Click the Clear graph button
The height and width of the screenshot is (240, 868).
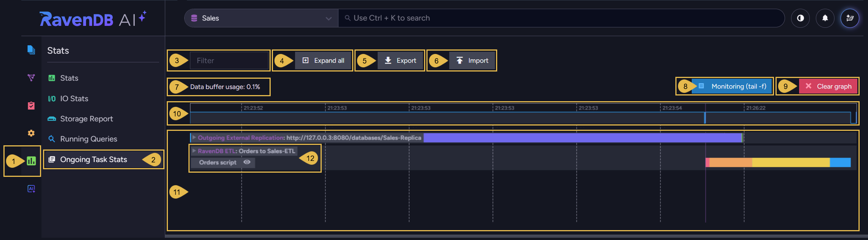[x=828, y=86]
